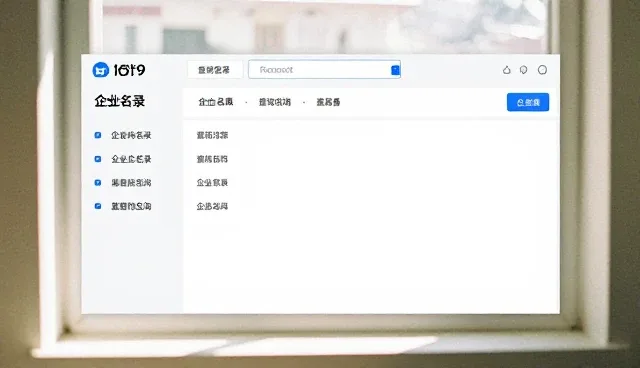Click the 企业名录 sidebar heading
The width and height of the screenshot is (640, 368).
[120, 101]
